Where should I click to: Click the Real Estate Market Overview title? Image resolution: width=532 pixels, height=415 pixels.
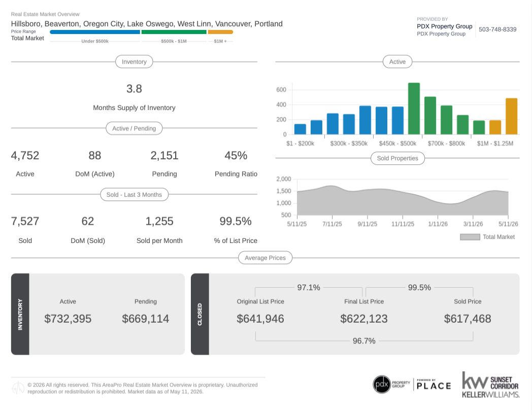[x=45, y=14]
